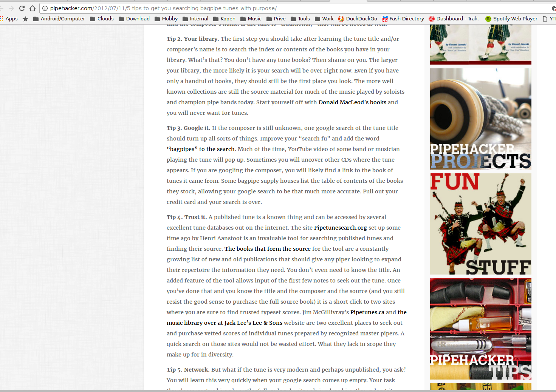Screen dimensions: 556x392
Task: Open the Fun Stuff sidebar image
Action: pos(481,224)
